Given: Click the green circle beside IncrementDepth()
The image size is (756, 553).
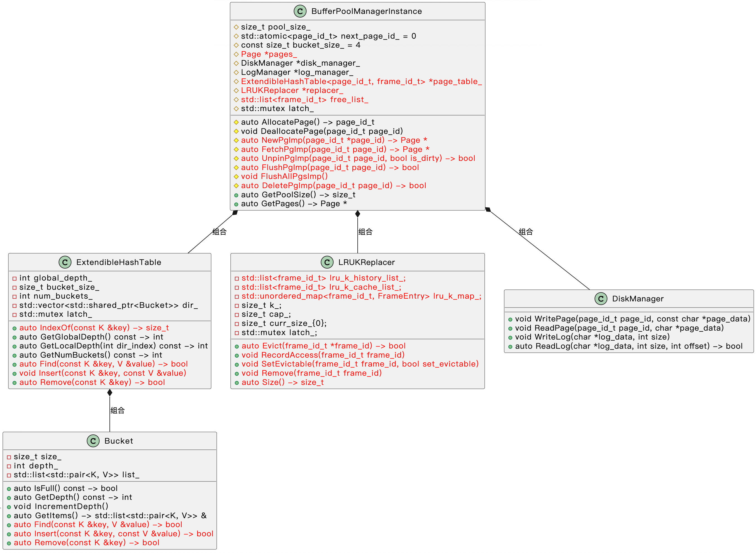Looking at the screenshot, I should tap(9, 507).
